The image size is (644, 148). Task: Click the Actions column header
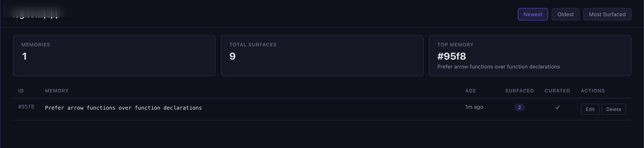592,91
